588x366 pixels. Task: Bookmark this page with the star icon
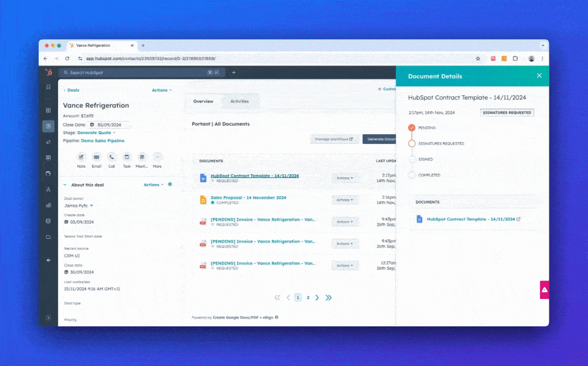pyautogui.click(x=478, y=58)
